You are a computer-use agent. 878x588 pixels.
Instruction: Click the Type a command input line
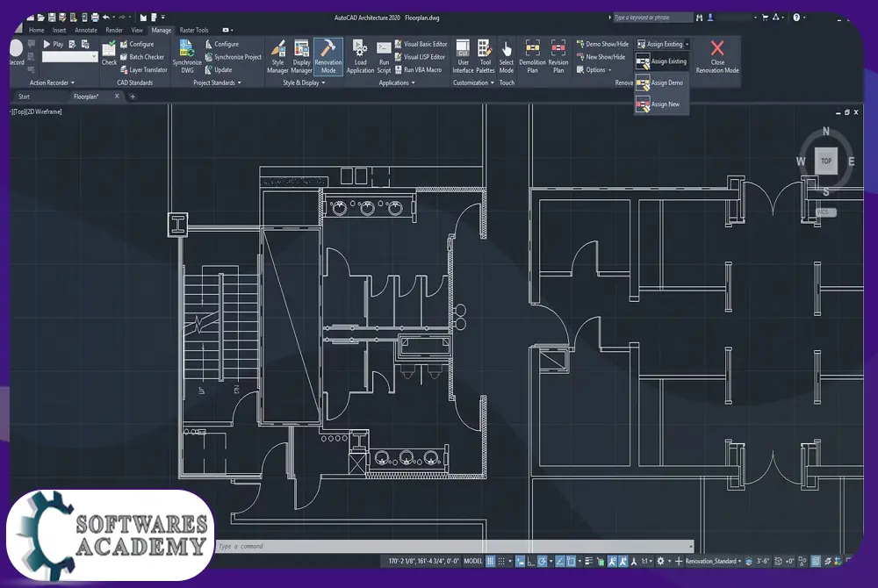tap(455, 546)
